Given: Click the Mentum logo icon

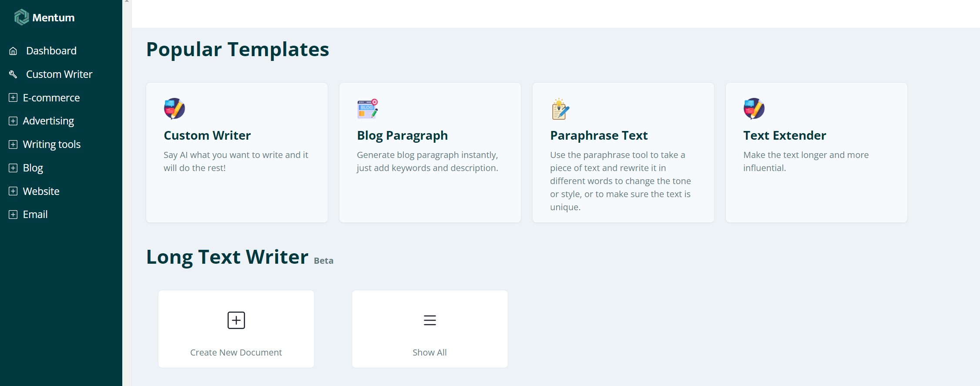Looking at the screenshot, I should coord(21,17).
